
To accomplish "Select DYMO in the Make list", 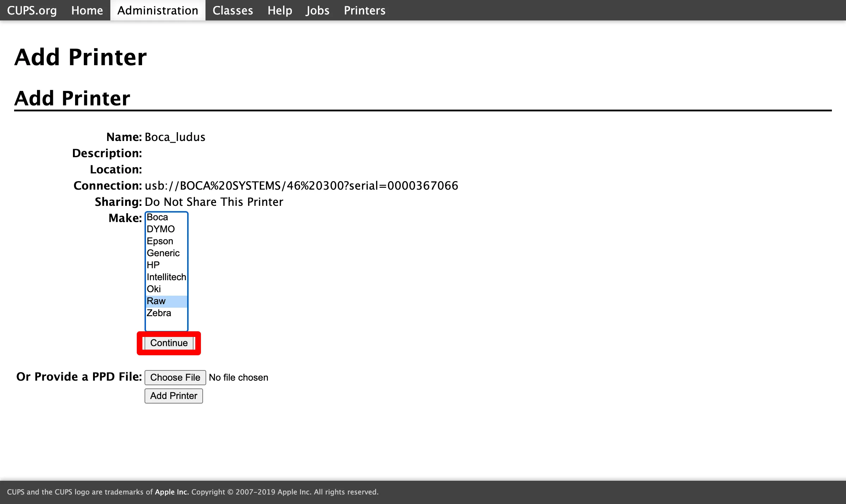I will click(166, 229).
